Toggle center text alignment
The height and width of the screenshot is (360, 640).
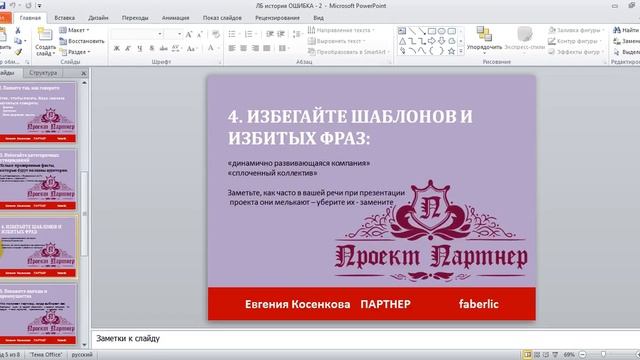243,48
